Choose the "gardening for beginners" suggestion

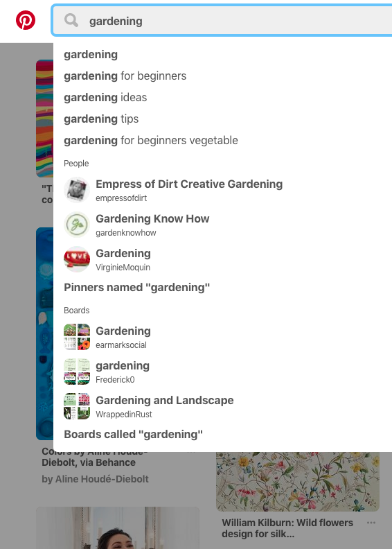(125, 76)
